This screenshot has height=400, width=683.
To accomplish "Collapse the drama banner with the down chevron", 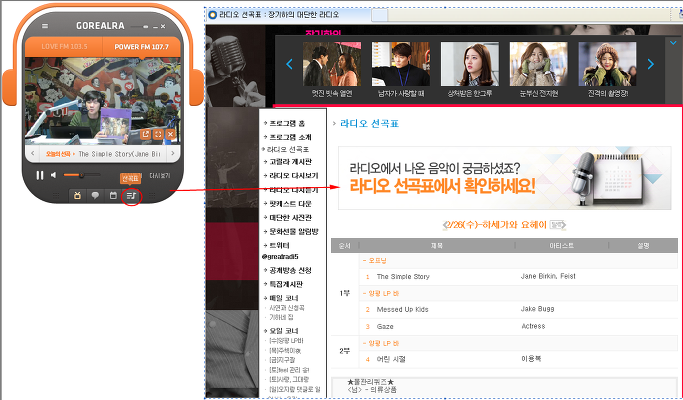I will [x=673, y=43].
